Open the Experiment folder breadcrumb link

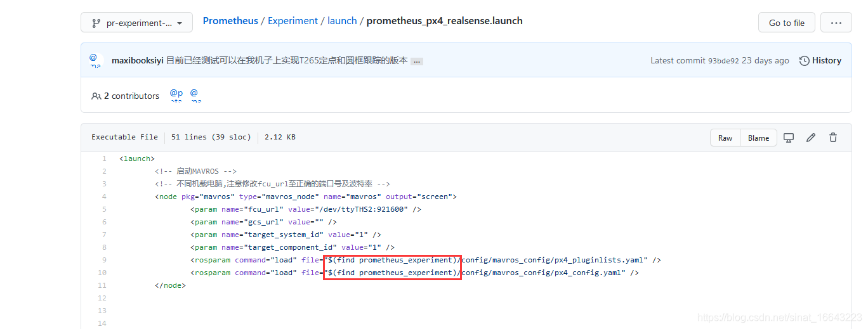coord(293,21)
